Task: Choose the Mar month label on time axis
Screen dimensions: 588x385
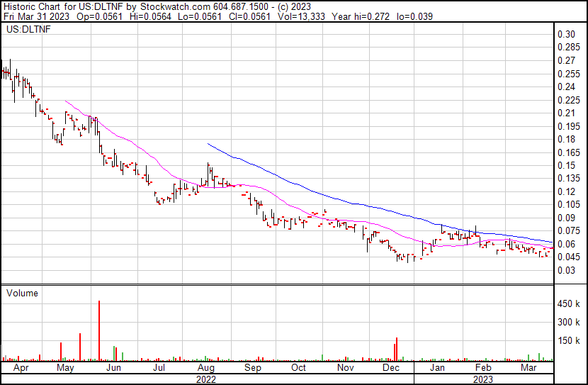Action: coord(528,369)
